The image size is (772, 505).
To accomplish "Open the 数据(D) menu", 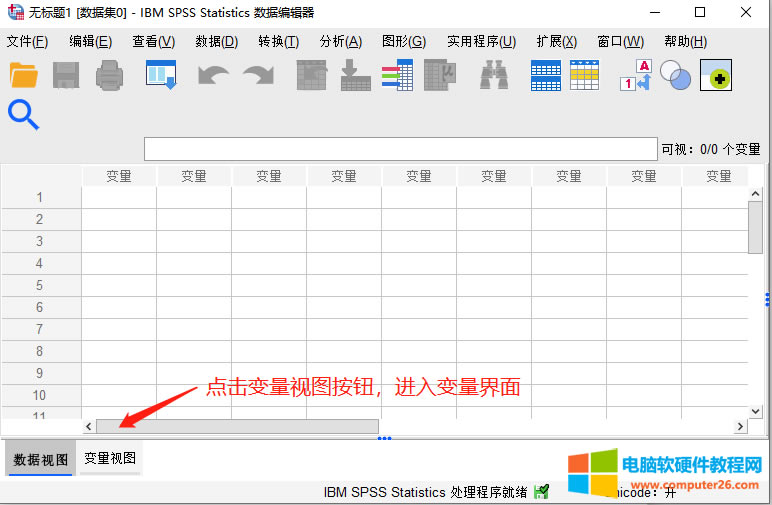I will (x=217, y=42).
